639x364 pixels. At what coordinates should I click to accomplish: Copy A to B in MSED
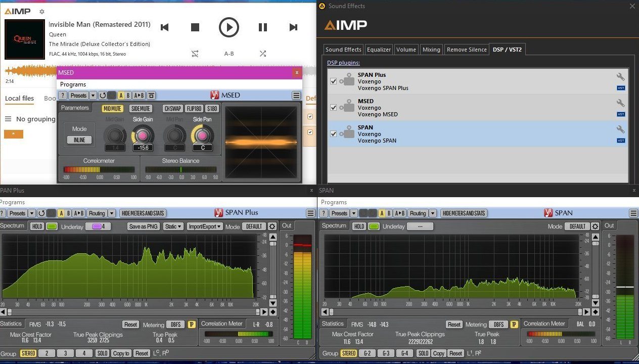[x=139, y=96]
